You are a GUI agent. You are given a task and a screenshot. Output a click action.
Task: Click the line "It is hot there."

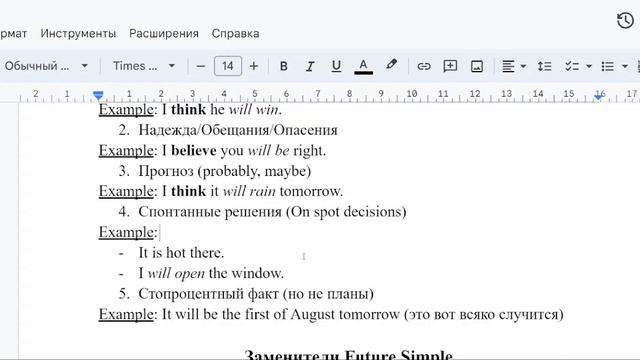tap(181, 253)
